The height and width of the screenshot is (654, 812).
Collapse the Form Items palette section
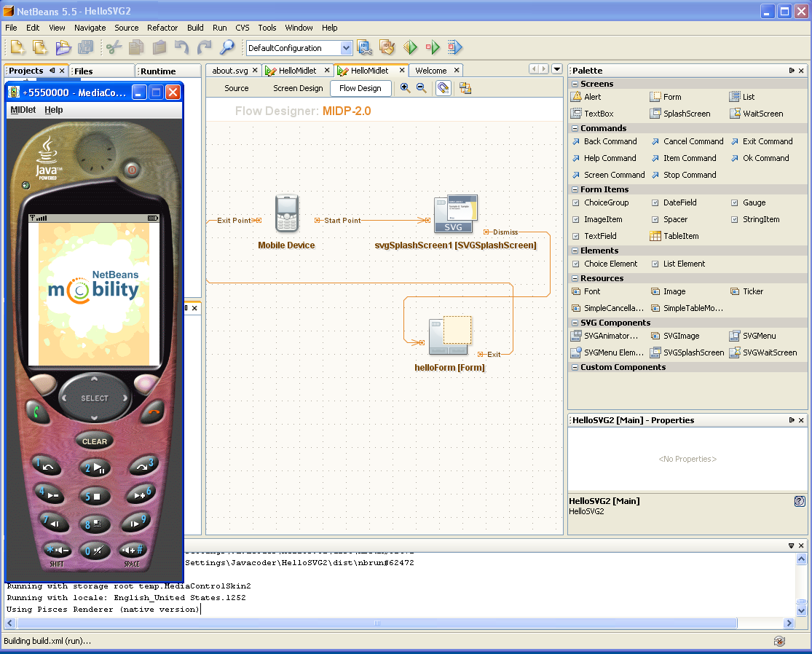(575, 189)
